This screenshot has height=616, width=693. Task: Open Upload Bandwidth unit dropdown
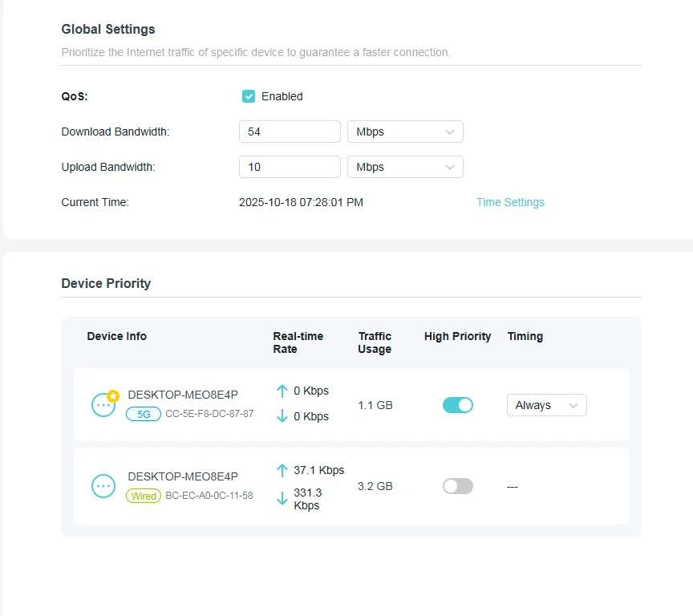(405, 167)
